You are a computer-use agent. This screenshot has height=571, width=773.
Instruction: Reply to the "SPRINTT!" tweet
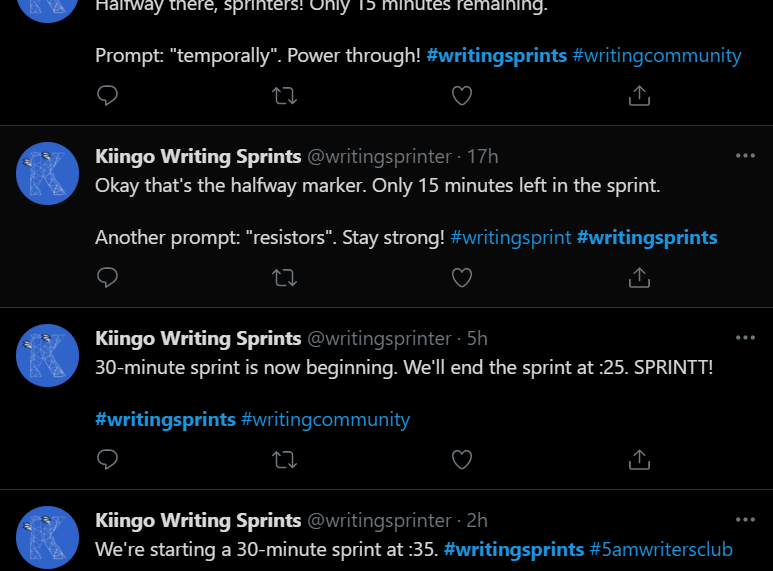click(107, 460)
